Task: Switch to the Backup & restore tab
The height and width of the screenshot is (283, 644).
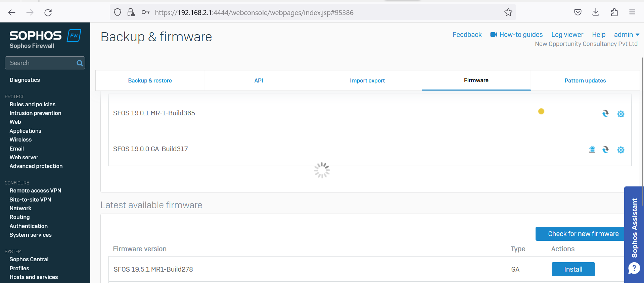Action: coord(150,80)
